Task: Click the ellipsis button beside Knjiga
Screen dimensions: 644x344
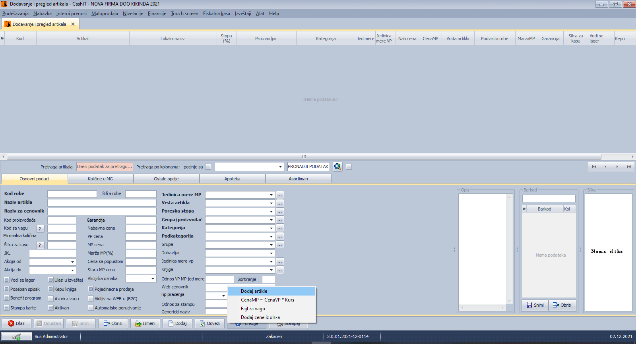Action: point(280,270)
